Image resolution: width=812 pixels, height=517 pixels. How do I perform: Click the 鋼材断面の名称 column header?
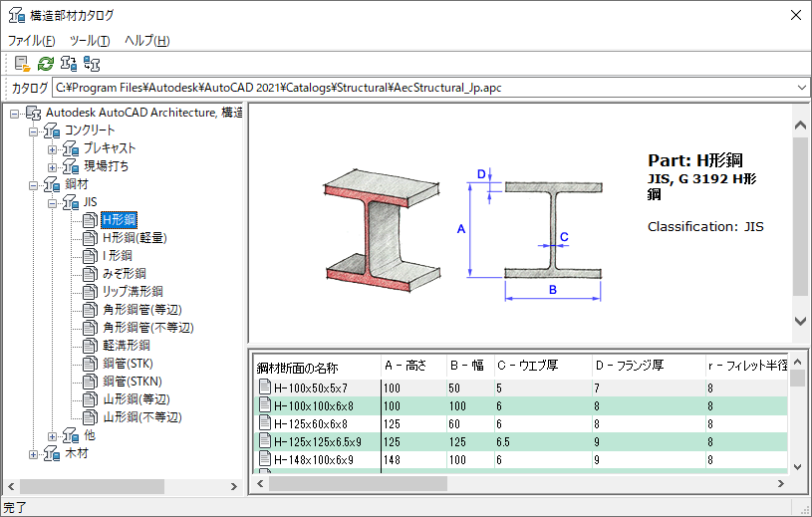click(317, 367)
